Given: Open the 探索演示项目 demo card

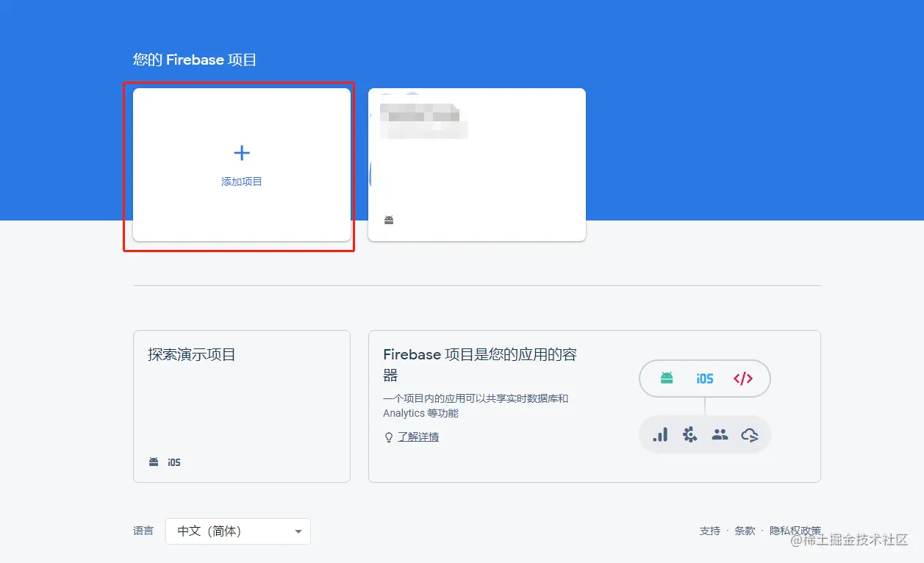Looking at the screenshot, I should [241, 406].
